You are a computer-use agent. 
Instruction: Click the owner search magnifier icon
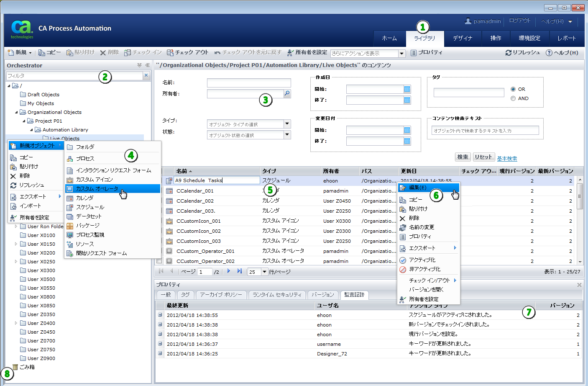click(287, 94)
